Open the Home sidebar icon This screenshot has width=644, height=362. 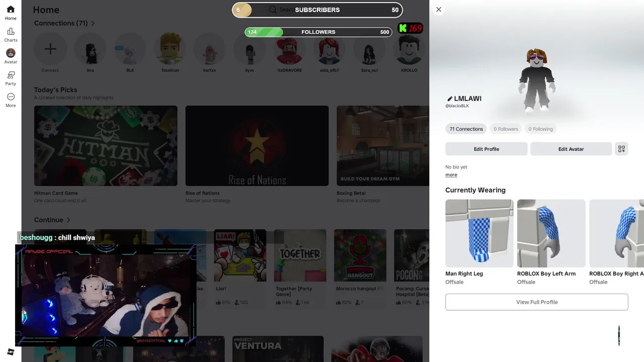[11, 13]
